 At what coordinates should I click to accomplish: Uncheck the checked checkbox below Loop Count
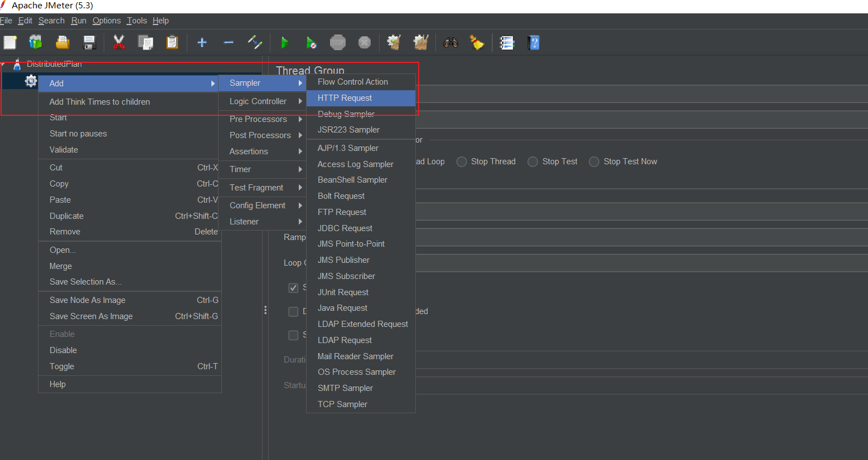pyautogui.click(x=293, y=288)
